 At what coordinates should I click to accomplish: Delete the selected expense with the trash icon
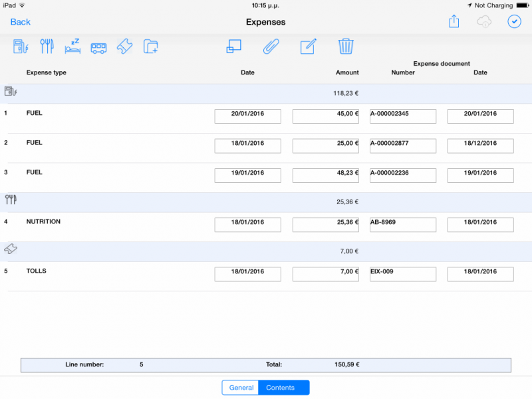[x=346, y=47]
